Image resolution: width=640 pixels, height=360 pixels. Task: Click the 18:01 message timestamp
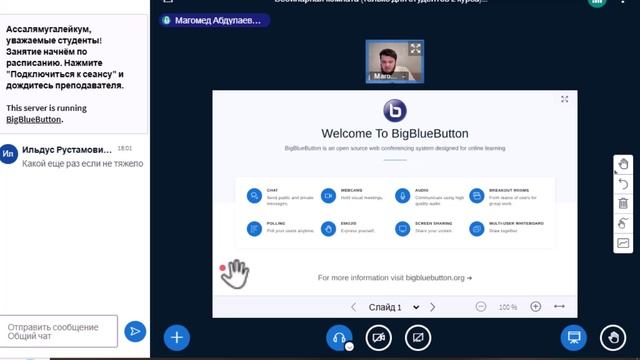click(124, 148)
